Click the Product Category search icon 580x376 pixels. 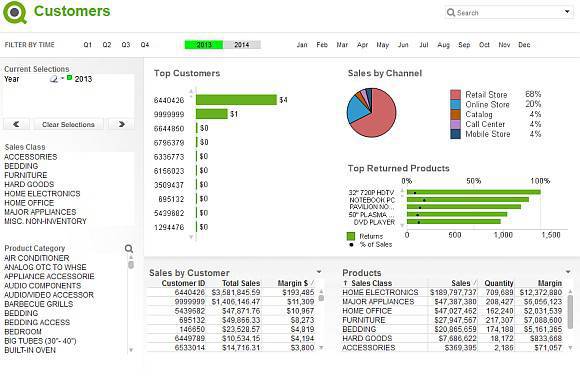(129, 249)
